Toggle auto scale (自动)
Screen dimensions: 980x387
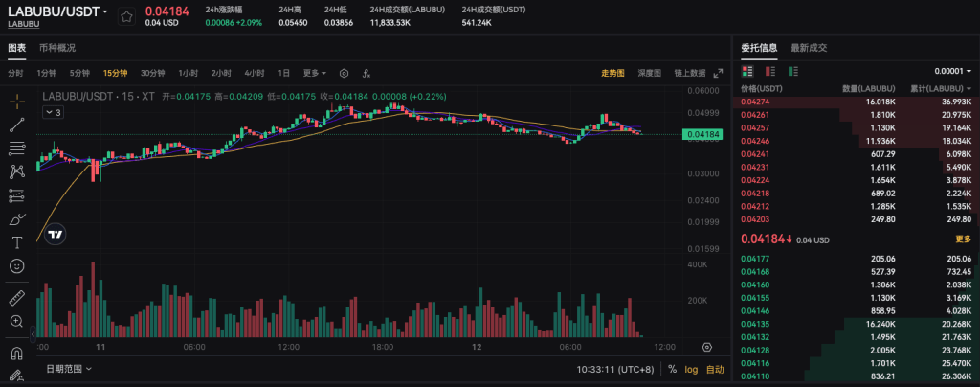715,369
